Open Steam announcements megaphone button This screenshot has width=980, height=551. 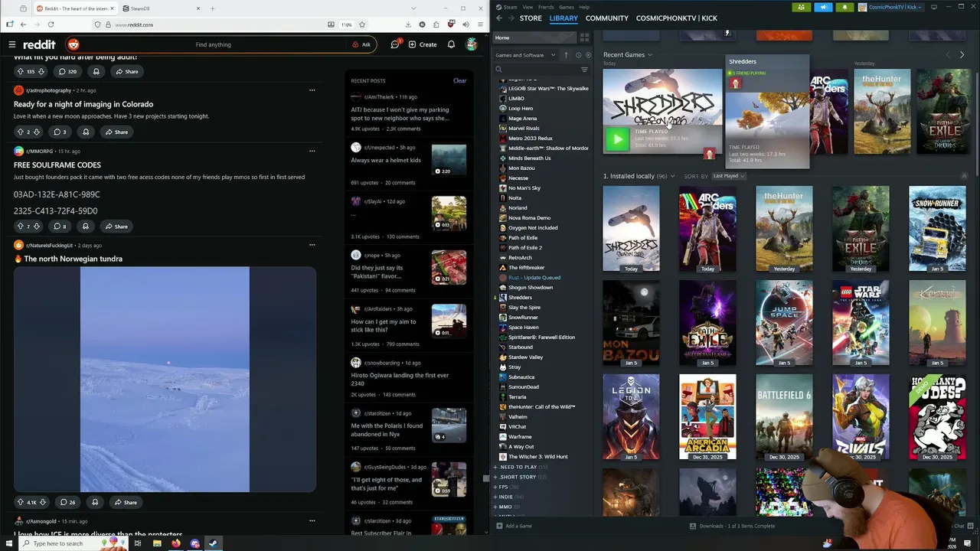pyautogui.click(x=823, y=7)
